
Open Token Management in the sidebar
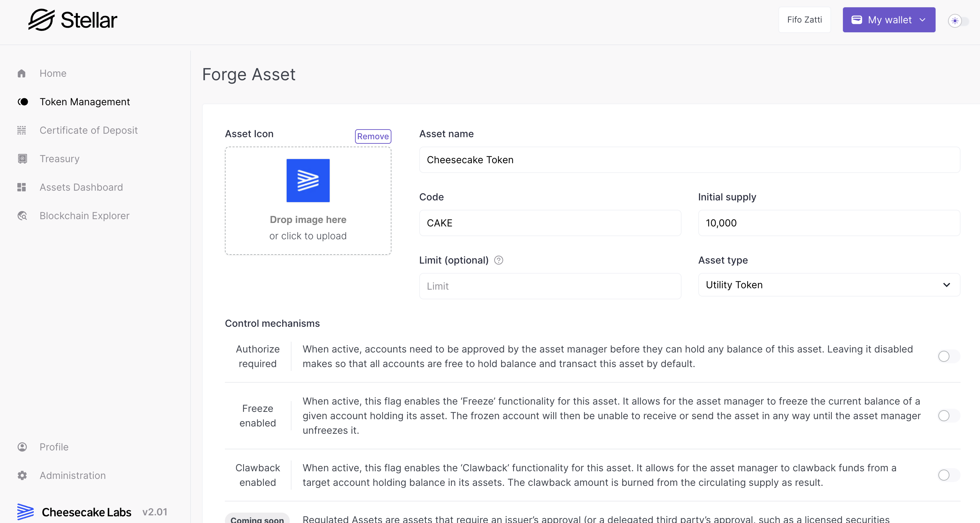pos(84,102)
